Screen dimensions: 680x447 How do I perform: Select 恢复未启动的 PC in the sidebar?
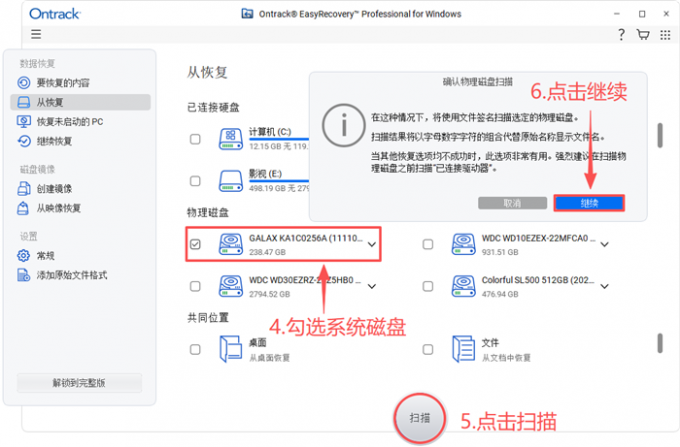pyautogui.click(x=70, y=121)
